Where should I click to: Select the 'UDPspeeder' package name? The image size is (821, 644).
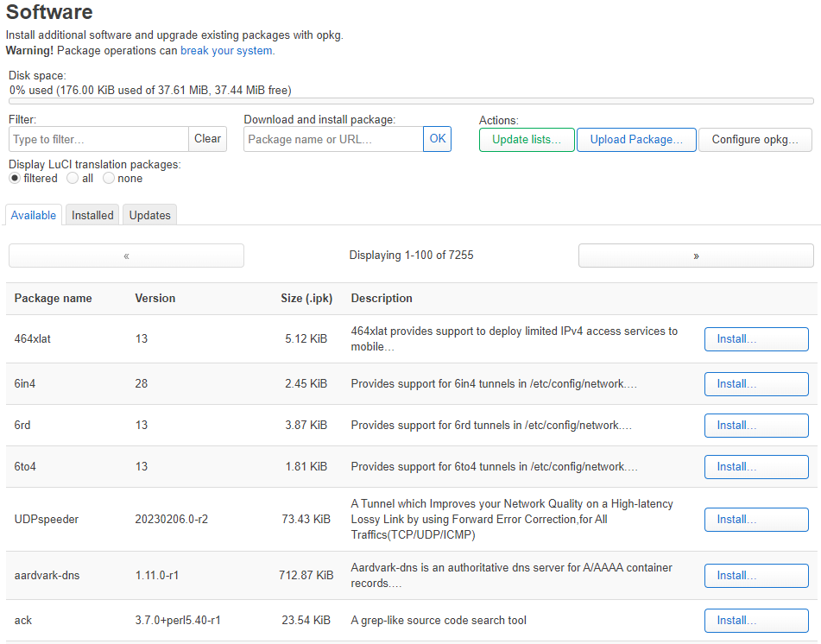(46, 520)
